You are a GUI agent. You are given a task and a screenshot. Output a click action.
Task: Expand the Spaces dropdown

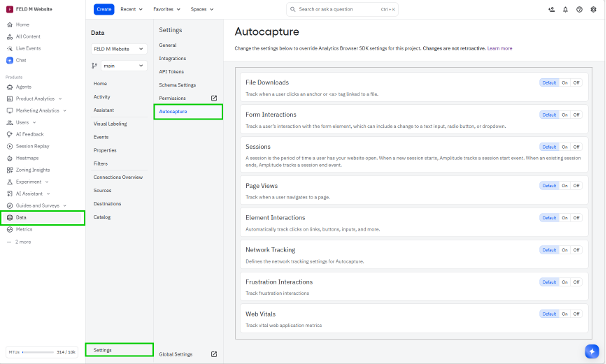point(202,9)
